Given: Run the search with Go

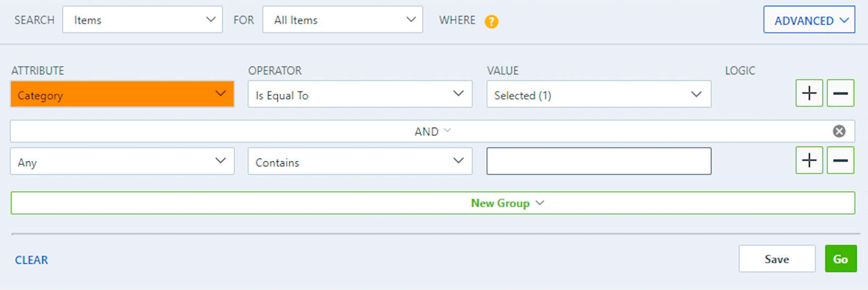Looking at the screenshot, I should click(841, 259).
